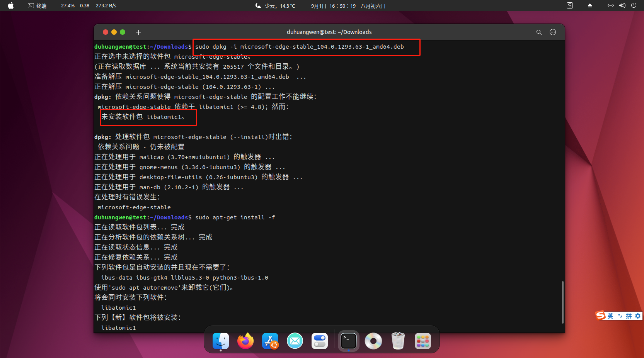644x358 pixels.
Task: Open the app grid launcher in dock
Action: (x=423, y=341)
